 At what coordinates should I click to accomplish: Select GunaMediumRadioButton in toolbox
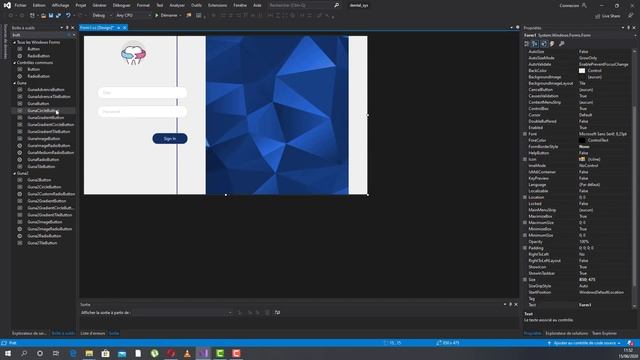51,152
